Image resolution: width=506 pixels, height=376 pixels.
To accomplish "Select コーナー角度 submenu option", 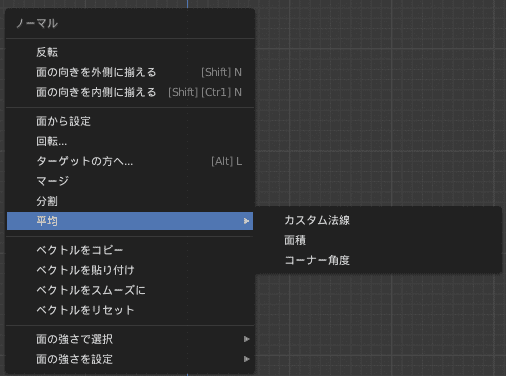I will (378, 260).
